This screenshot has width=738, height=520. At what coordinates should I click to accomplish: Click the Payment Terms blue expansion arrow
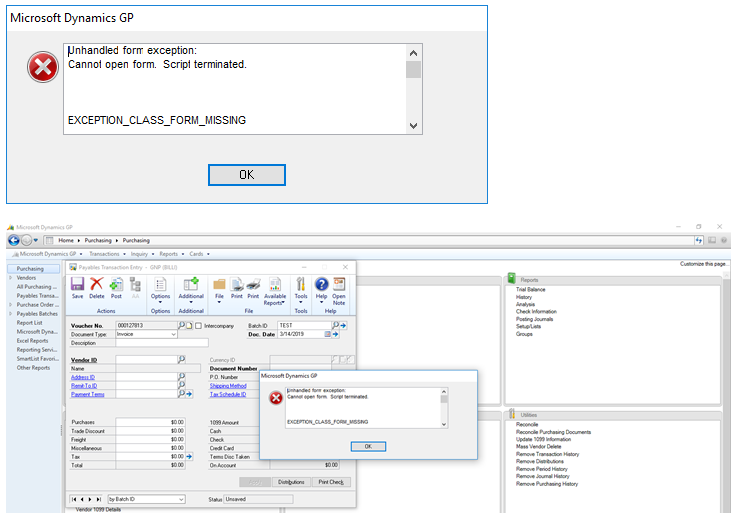click(189, 394)
